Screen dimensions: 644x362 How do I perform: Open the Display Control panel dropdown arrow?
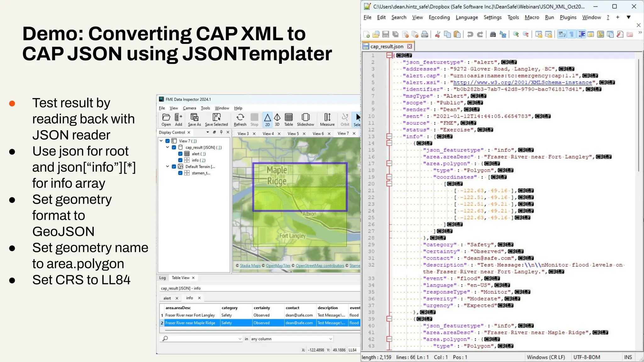(x=208, y=132)
